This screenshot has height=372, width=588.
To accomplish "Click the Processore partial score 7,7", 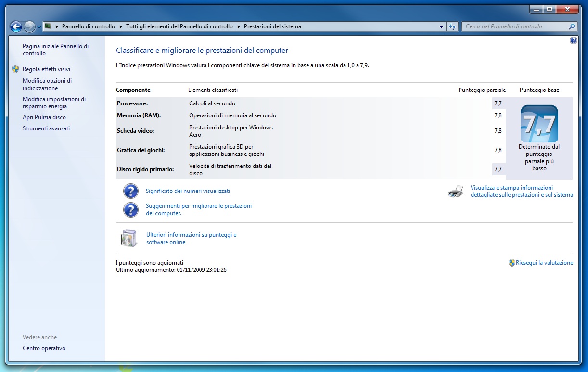I will 498,103.
